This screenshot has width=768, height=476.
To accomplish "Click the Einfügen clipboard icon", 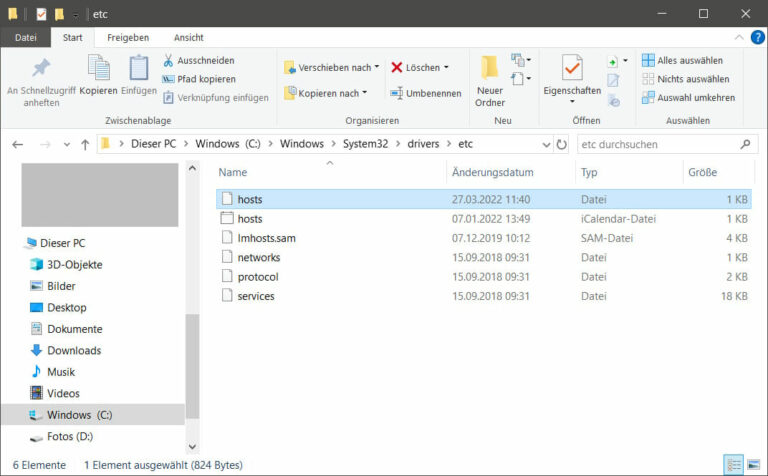I will coord(139,67).
